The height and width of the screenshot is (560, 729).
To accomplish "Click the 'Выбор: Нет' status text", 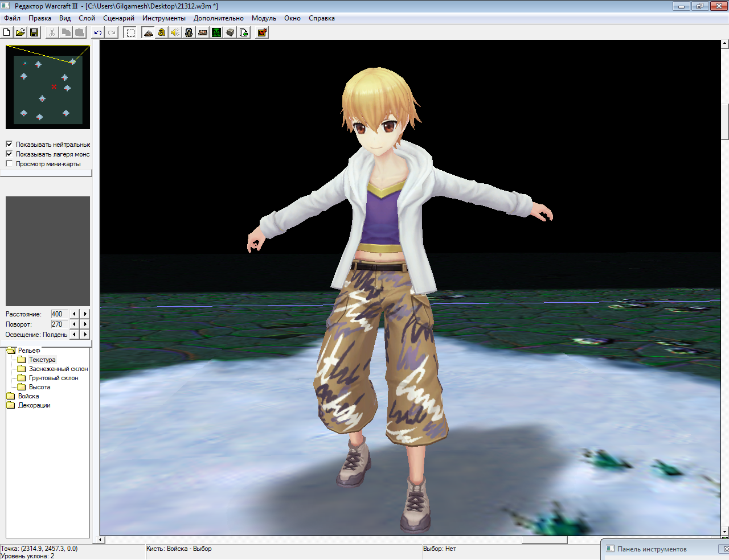I will pyautogui.click(x=440, y=549).
